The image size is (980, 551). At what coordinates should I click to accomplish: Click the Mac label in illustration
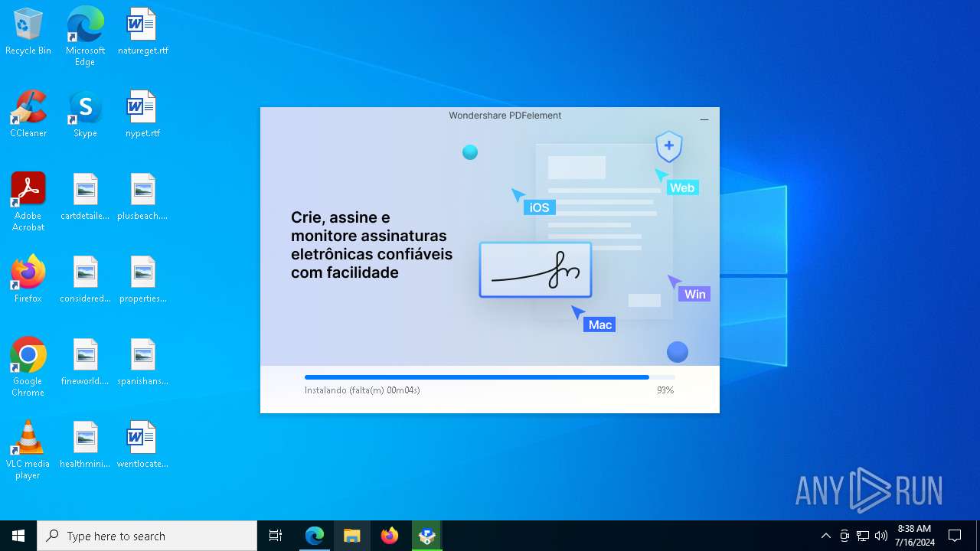point(600,324)
